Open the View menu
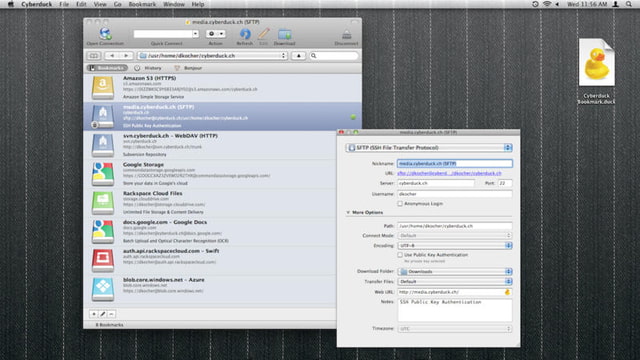Image resolution: width=640 pixels, height=360 pixels. pos(100,4)
